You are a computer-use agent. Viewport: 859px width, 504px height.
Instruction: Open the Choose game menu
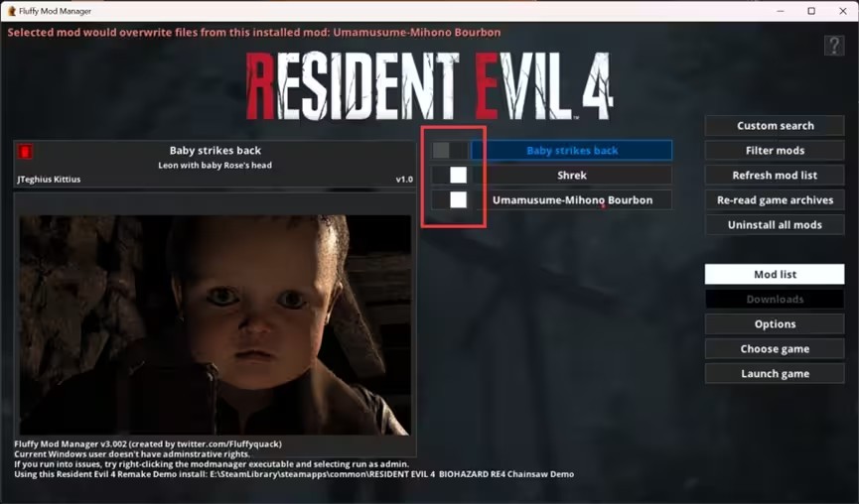(775, 348)
